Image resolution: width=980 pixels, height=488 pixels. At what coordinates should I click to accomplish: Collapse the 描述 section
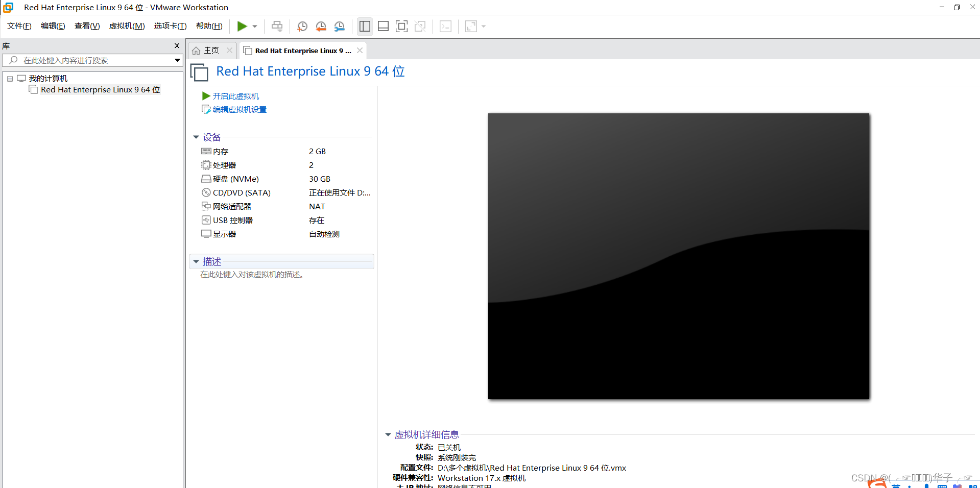point(196,261)
